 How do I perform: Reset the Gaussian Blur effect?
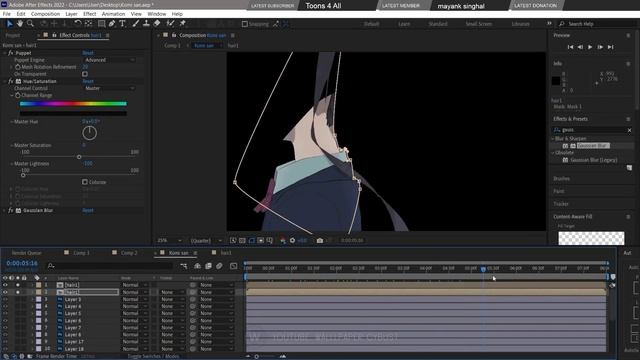pos(88,211)
